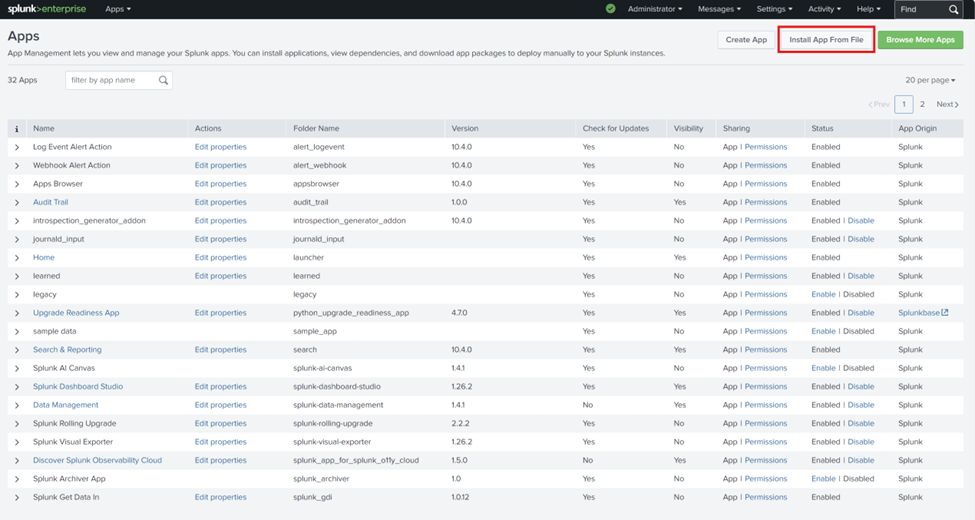Image resolution: width=975 pixels, height=520 pixels.
Task: Click the search icon in app name filter
Action: point(163,80)
